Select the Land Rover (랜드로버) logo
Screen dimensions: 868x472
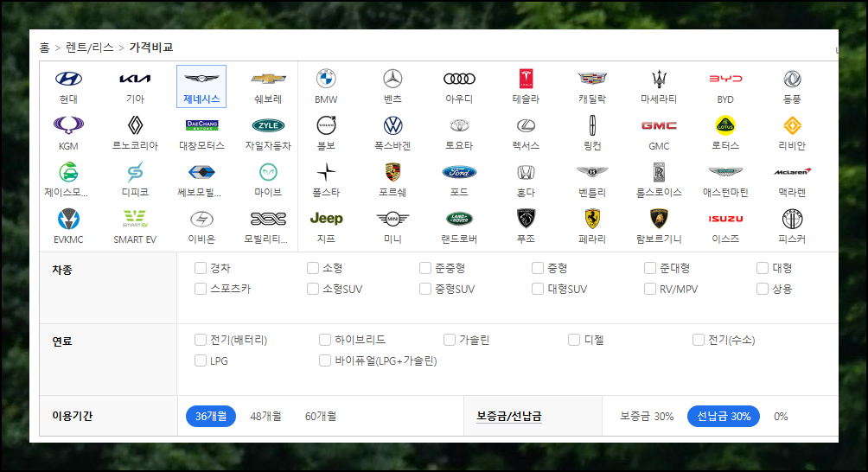click(x=459, y=219)
